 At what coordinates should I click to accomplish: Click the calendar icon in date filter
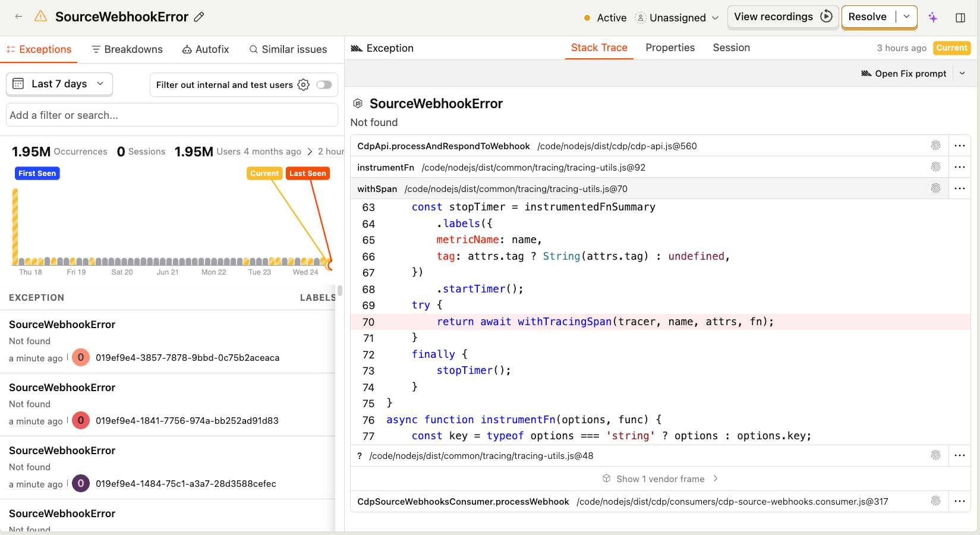point(18,84)
